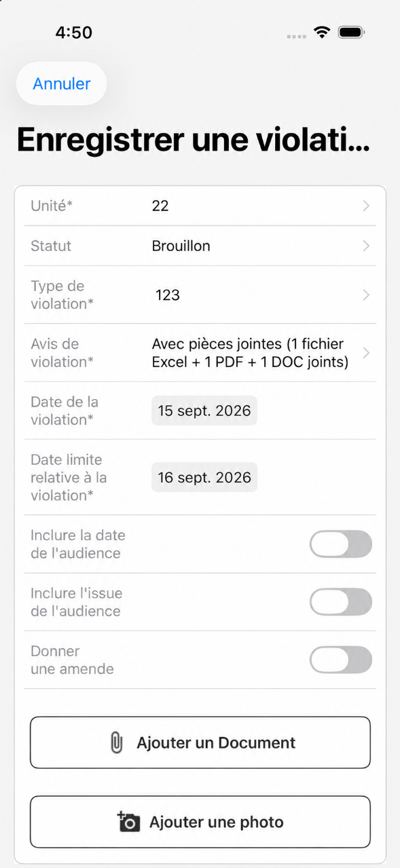Select the Brouillon status value
The width and height of the screenshot is (400, 868).
click(181, 246)
